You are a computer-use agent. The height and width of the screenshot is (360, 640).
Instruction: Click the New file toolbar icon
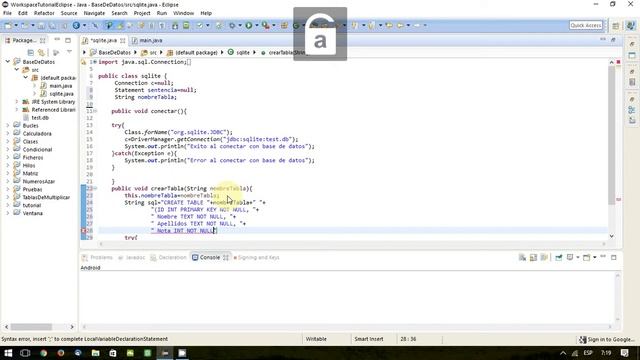pos(8,25)
